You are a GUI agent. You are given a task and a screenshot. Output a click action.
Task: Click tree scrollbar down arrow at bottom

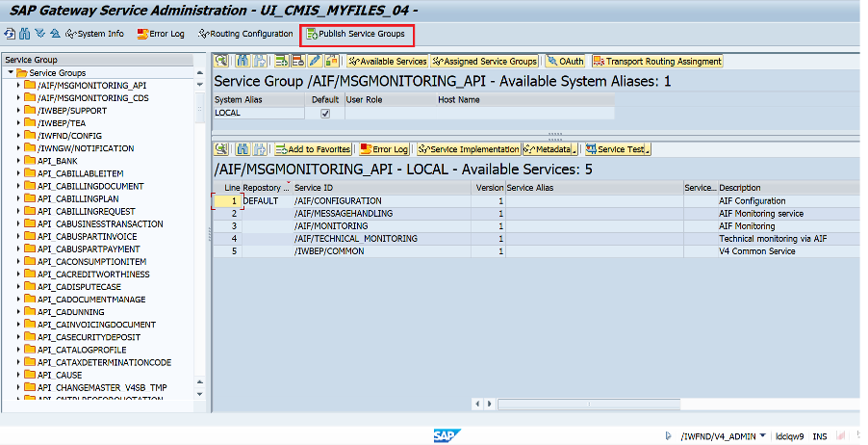click(x=200, y=394)
